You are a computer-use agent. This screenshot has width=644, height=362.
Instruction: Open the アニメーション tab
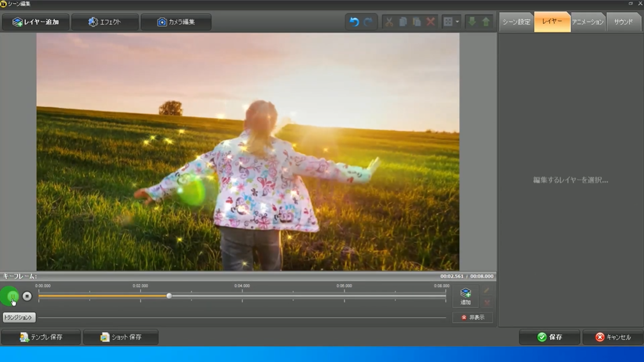588,22
